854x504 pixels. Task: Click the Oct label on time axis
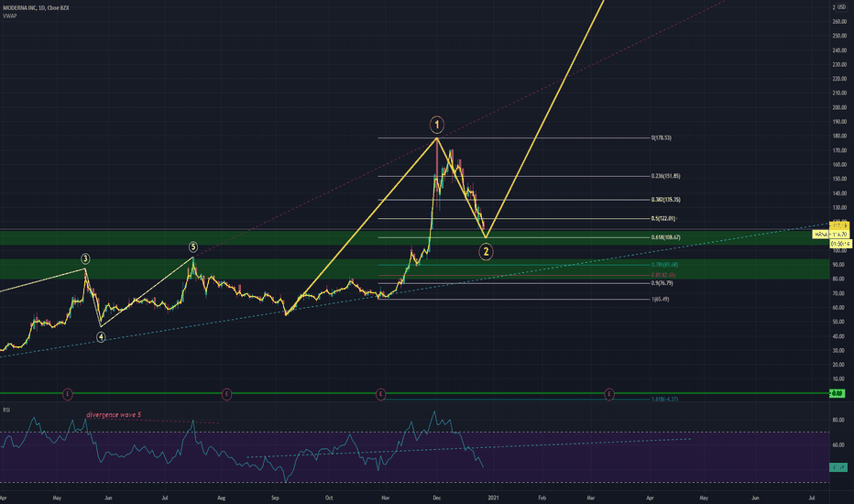(328, 498)
